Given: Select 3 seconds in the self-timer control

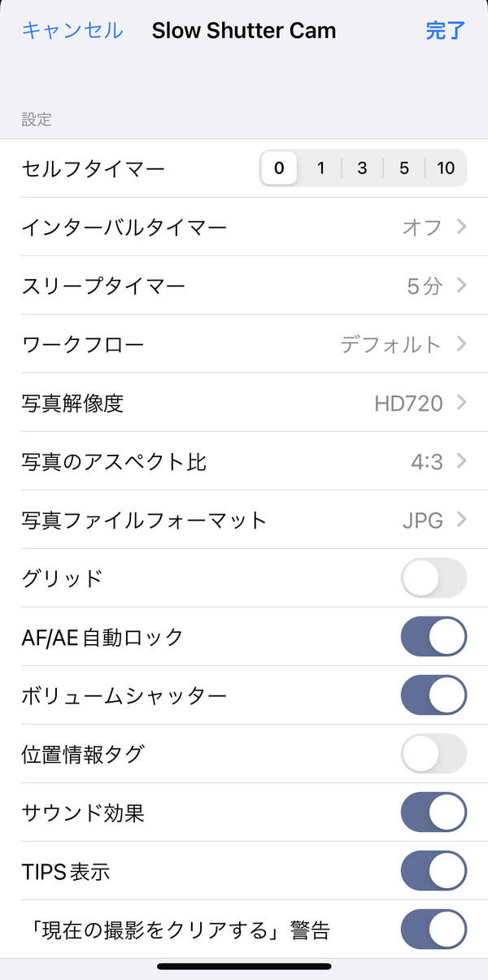Looking at the screenshot, I should [x=363, y=168].
